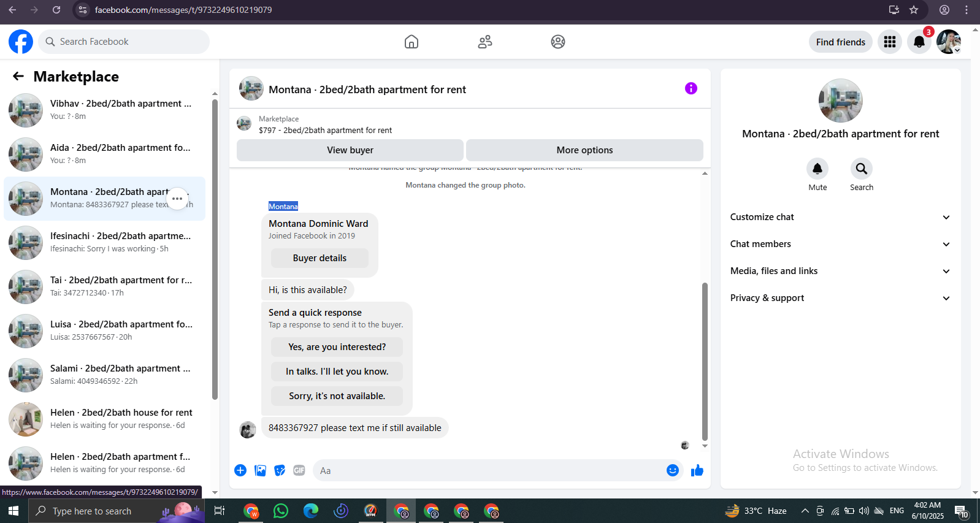Send quick response 'Yes, are you interested?'
The width and height of the screenshot is (980, 523).
[x=337, y=347]
